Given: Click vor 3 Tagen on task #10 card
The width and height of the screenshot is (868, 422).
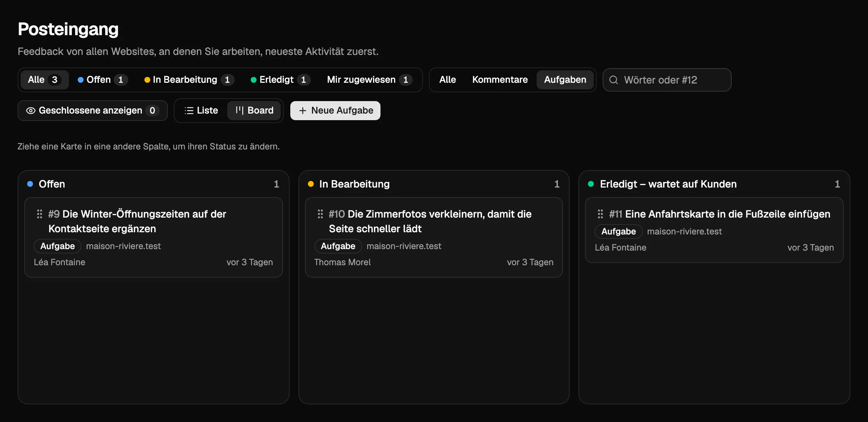Looking at the screenshot, I should click(530, 262).
